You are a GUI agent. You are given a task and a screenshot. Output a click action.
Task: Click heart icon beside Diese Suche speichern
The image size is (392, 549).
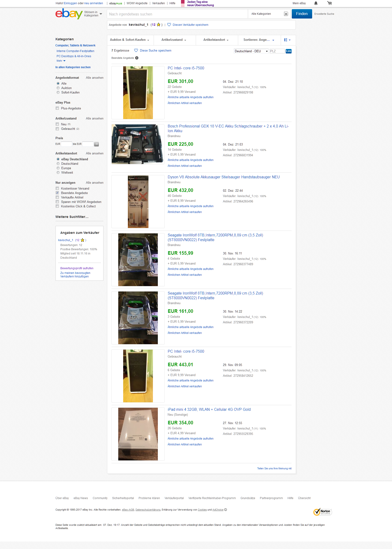[x=136, y=50]
